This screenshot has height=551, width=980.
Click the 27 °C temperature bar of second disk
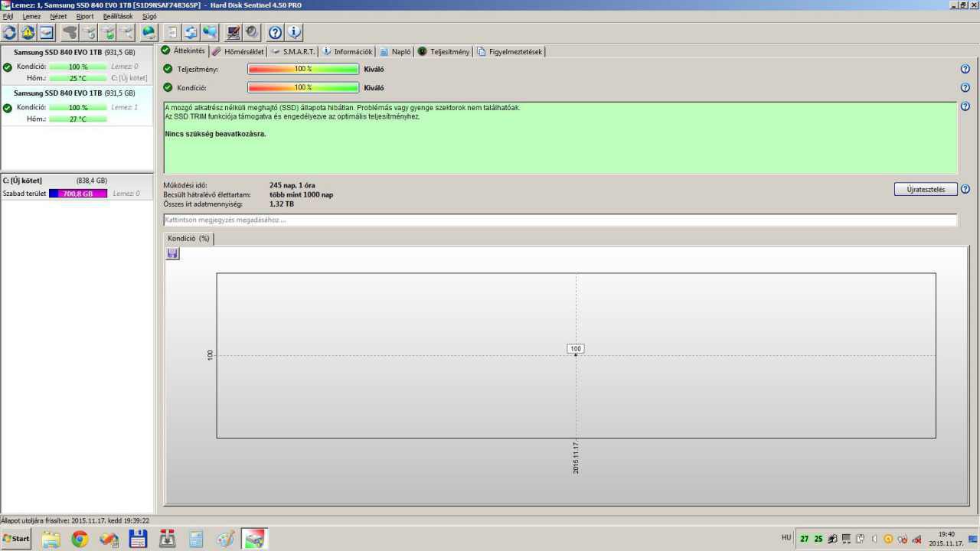tap(78, 119)
